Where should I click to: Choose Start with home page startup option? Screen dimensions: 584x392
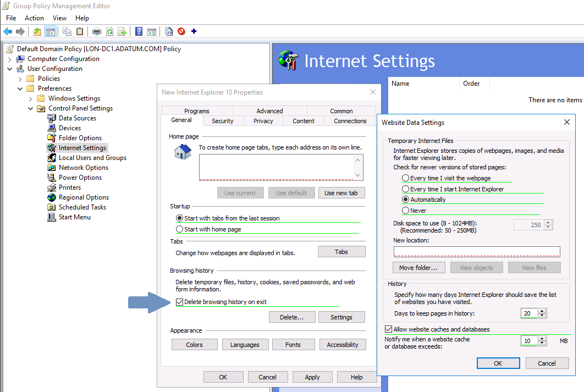pos(180,229)
